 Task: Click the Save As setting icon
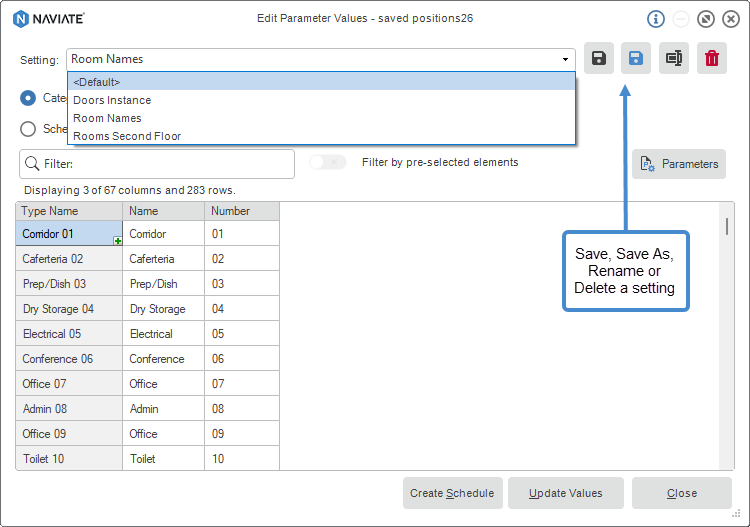[x=635, y=59]
